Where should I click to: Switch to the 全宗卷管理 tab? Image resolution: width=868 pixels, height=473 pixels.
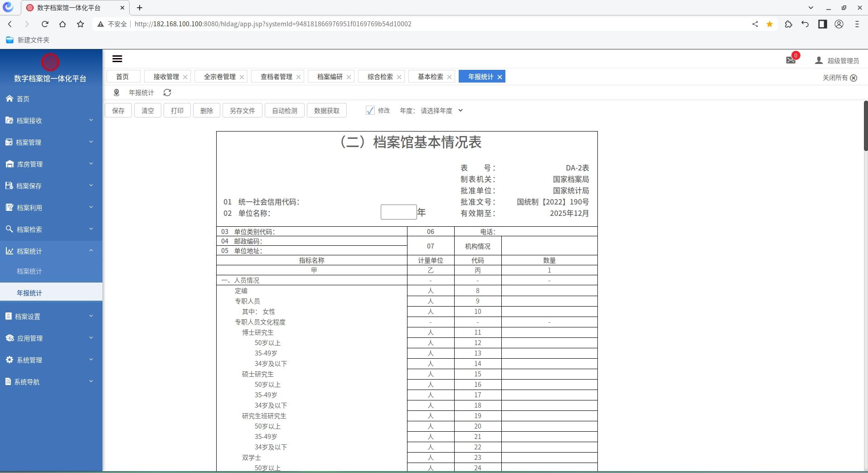coord(219,77)
